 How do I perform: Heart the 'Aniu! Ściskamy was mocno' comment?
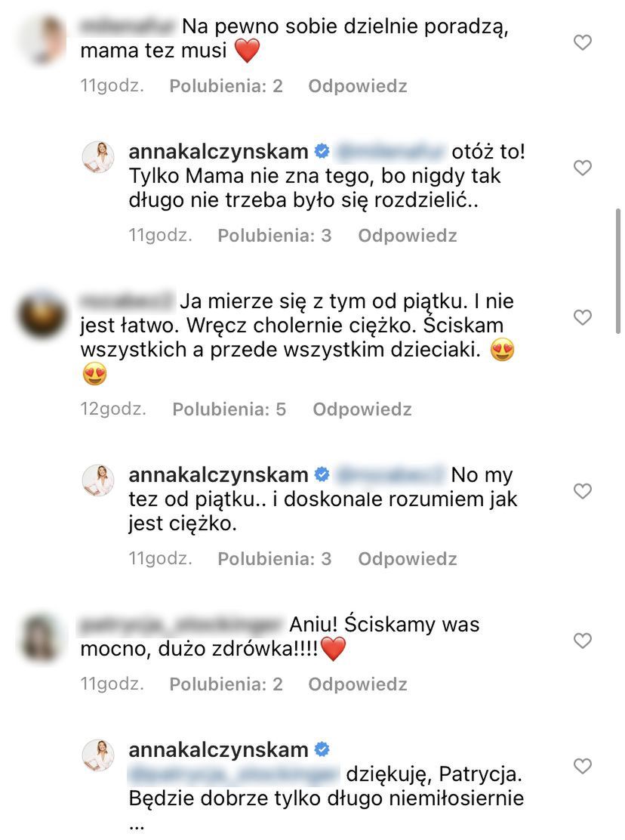(x=582, y=640)
